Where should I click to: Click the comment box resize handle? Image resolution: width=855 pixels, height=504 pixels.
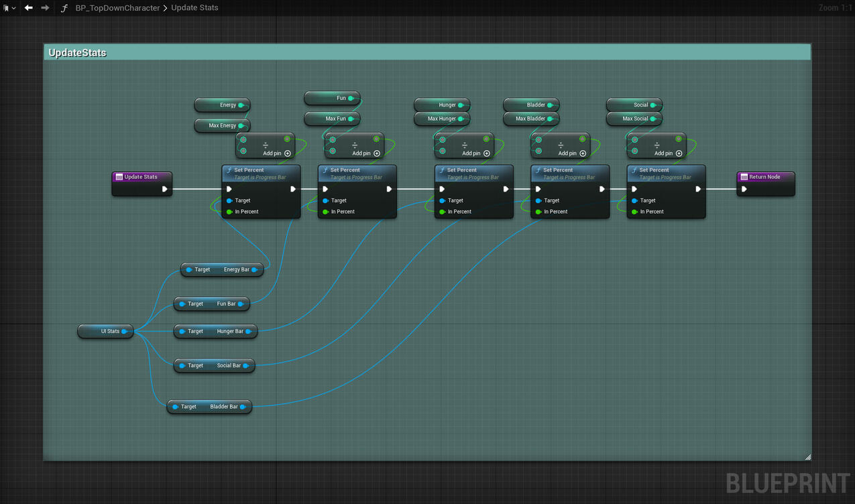coord(807,457)
